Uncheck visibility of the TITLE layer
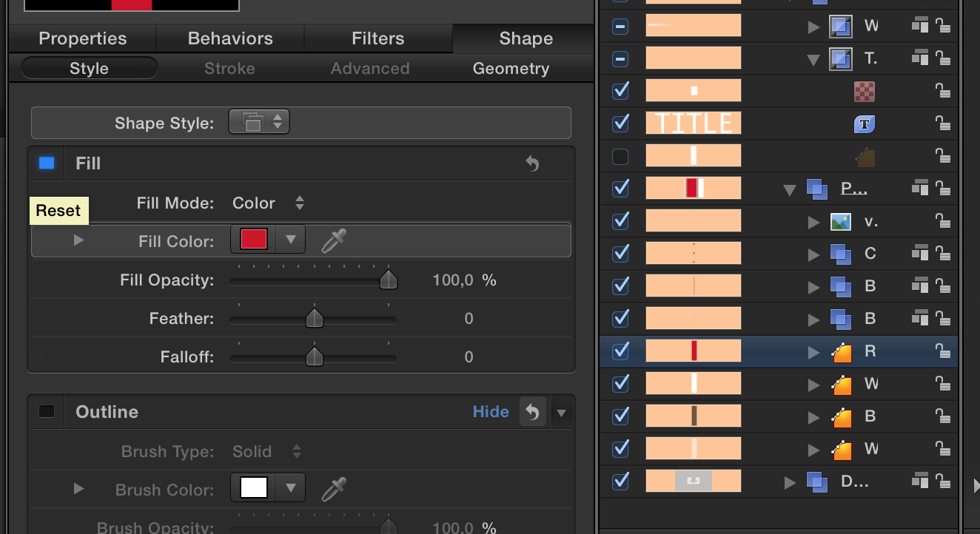 [621, 124]
